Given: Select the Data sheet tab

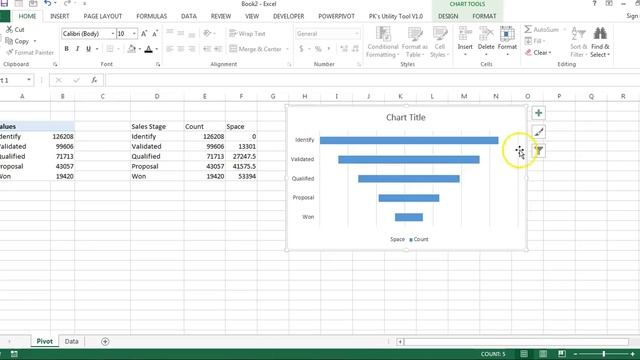Looking at the screenshot, I should pos(71,341).
